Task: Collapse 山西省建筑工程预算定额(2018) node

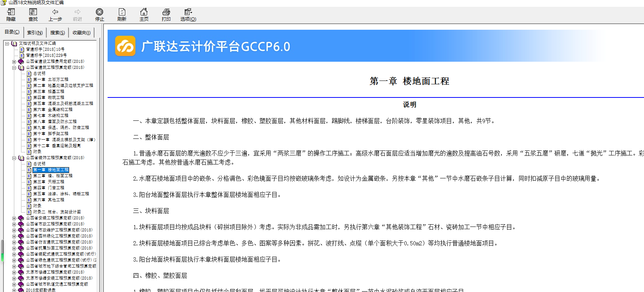Action: [x=14, y=67]
